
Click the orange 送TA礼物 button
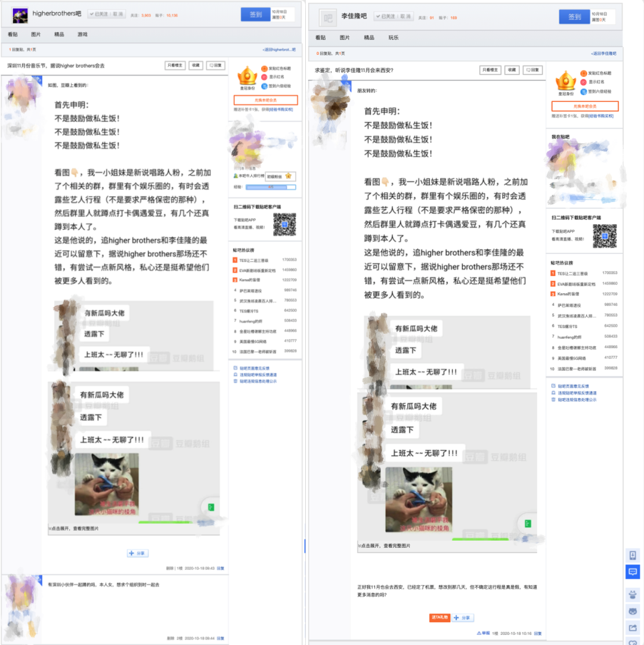(439, 618)
